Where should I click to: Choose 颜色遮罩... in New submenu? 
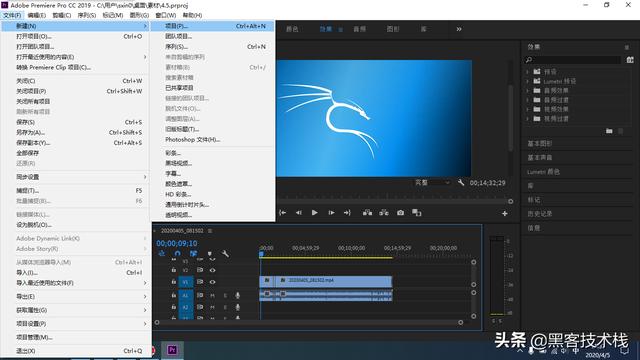[212, 184]
